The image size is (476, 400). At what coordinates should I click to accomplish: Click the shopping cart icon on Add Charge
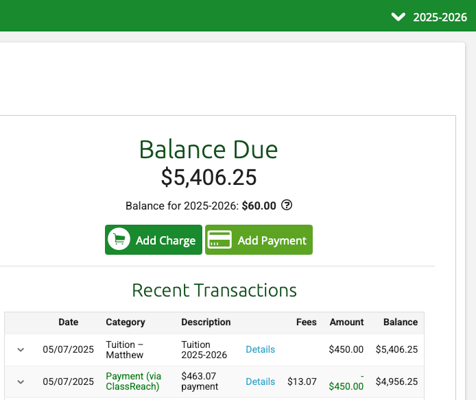pos(119,239)
